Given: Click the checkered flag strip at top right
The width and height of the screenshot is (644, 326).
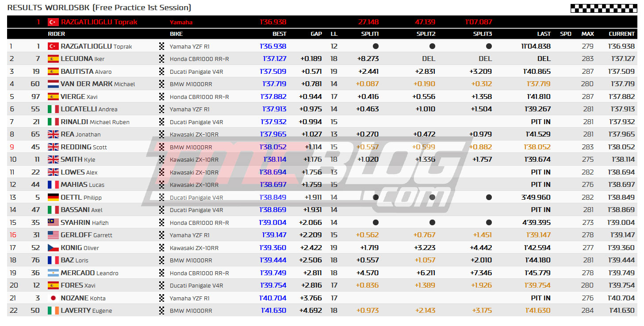Looking at the screenshot, I should point(604,8).
